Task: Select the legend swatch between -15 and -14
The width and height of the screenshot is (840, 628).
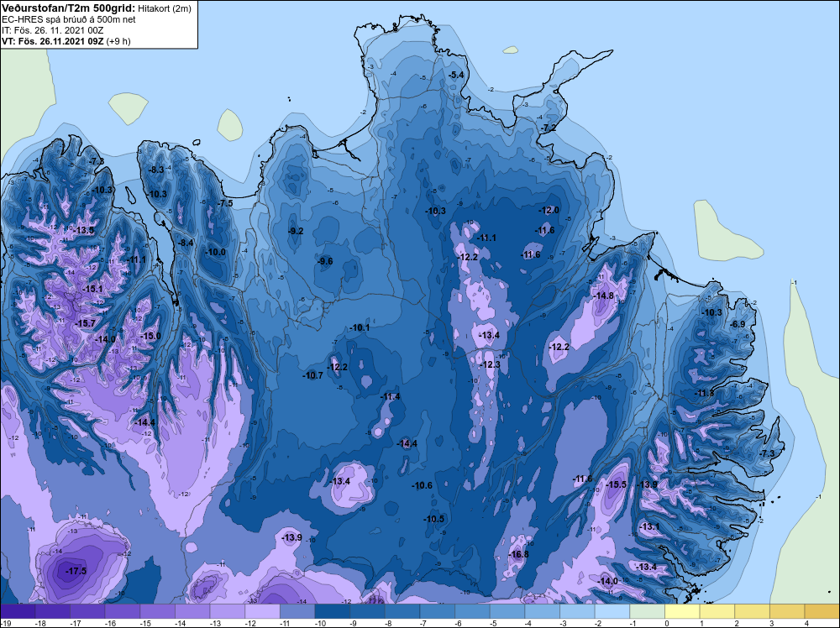Action: pos(158,611)
